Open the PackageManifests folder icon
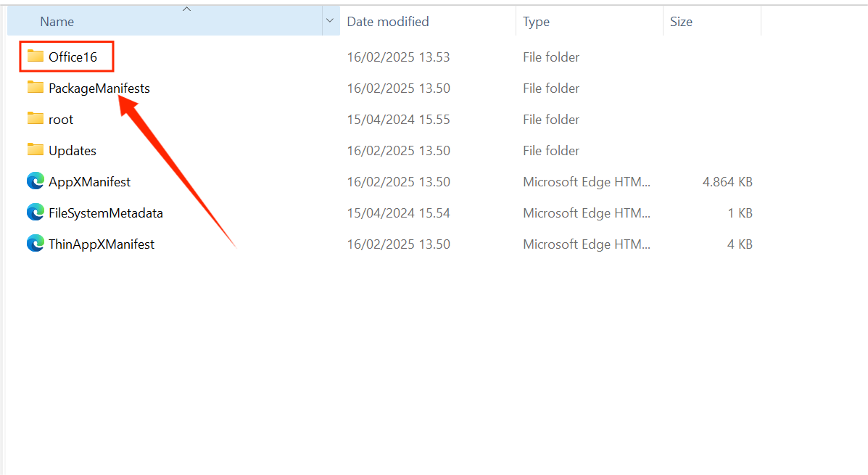Viewport: 868px width, 475px height. pos(36,88)
